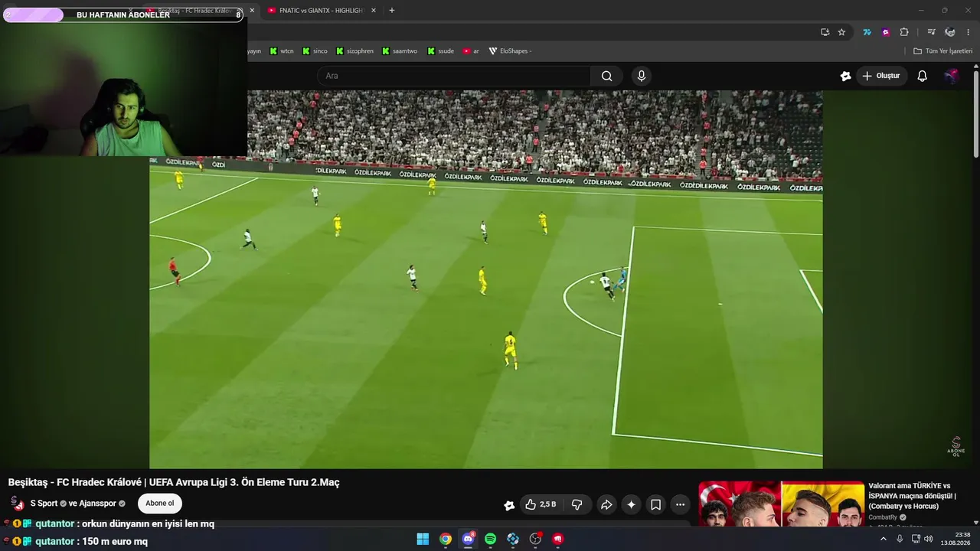Image resolution: width=980 pixels, height=551 pixels.
Task: Click the Beşiktaş match video player
Action: tap(486, 279)
